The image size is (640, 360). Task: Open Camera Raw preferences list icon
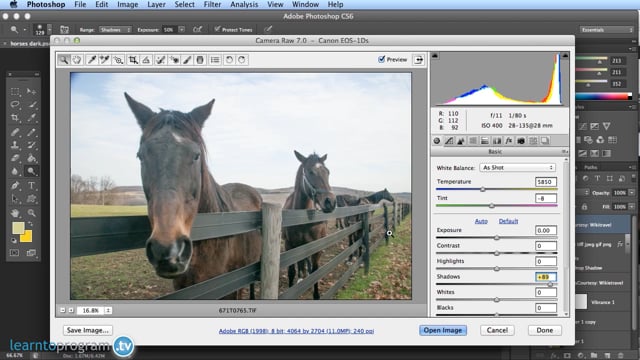tap(215, 60)
